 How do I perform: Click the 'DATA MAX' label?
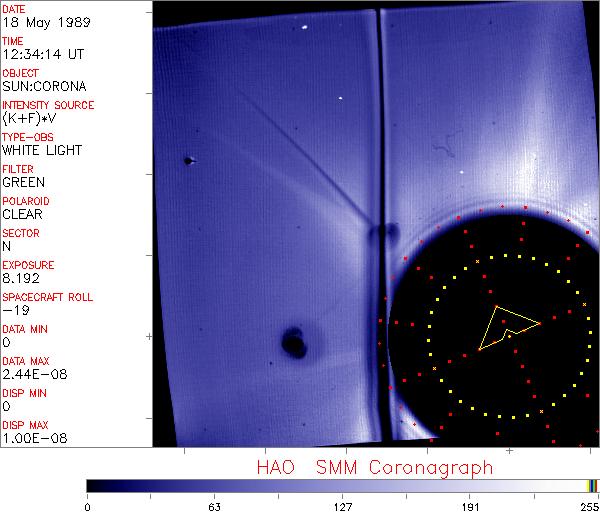(26, 361)
